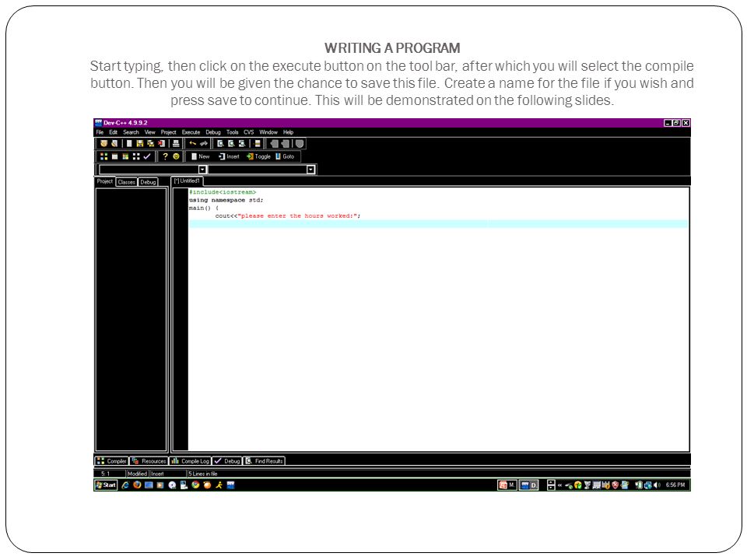Click the Toggle bookmark button
This screenshot has width=747, height=560.
pyautogui.click(x=258, y=156)
